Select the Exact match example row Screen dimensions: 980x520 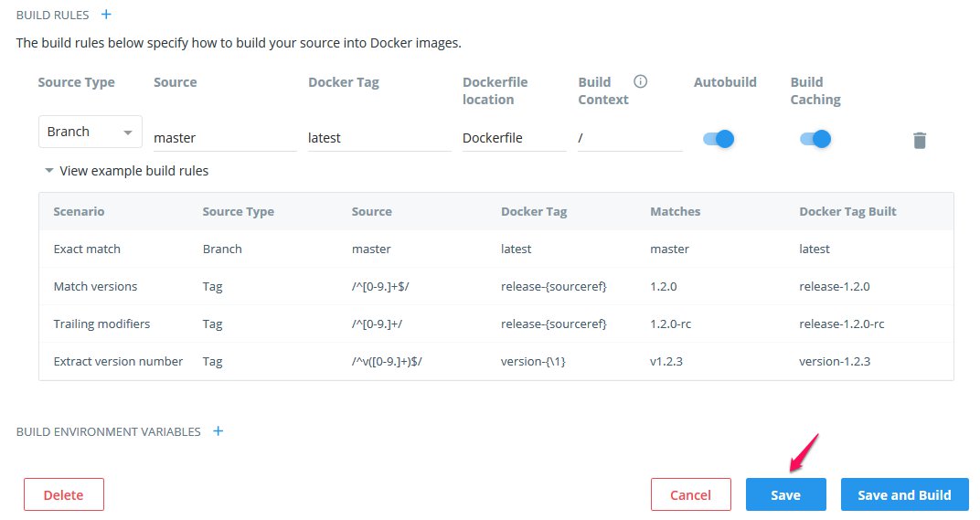point(495,249)
